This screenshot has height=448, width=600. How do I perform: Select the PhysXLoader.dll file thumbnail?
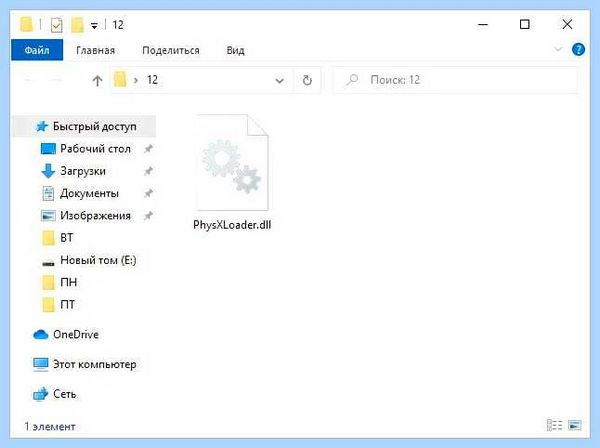point(233,163)
